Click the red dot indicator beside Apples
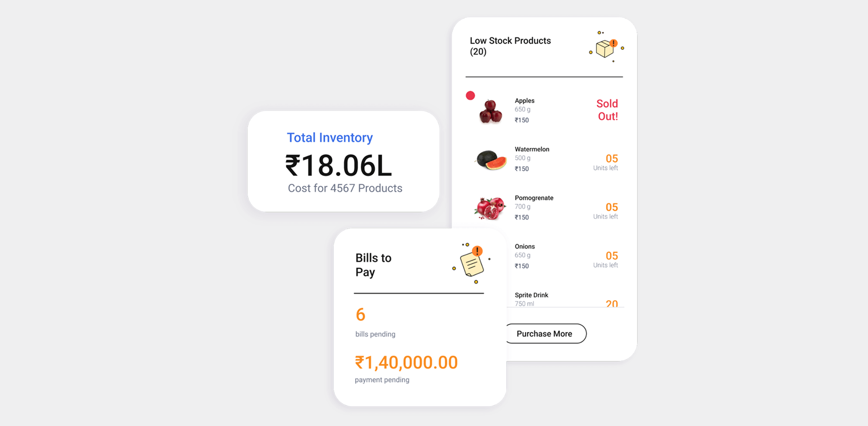The width and height of the screenshot is (868, 426). (x=470, y=96)
